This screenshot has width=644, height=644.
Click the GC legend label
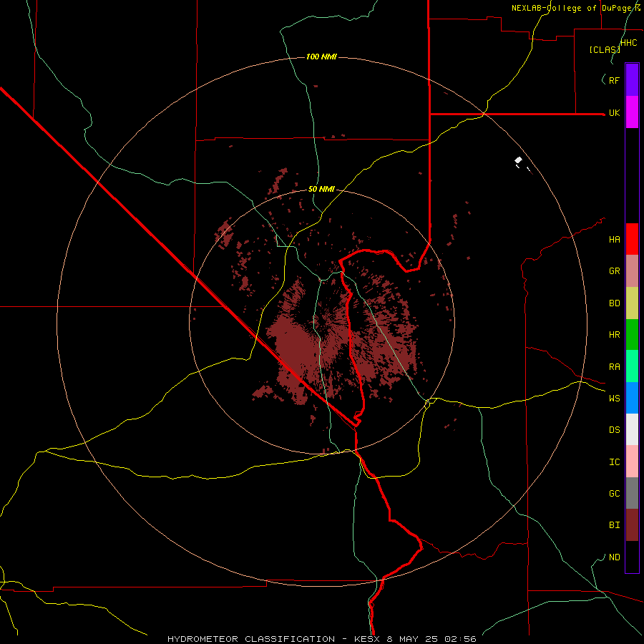(x=615, y=494)
